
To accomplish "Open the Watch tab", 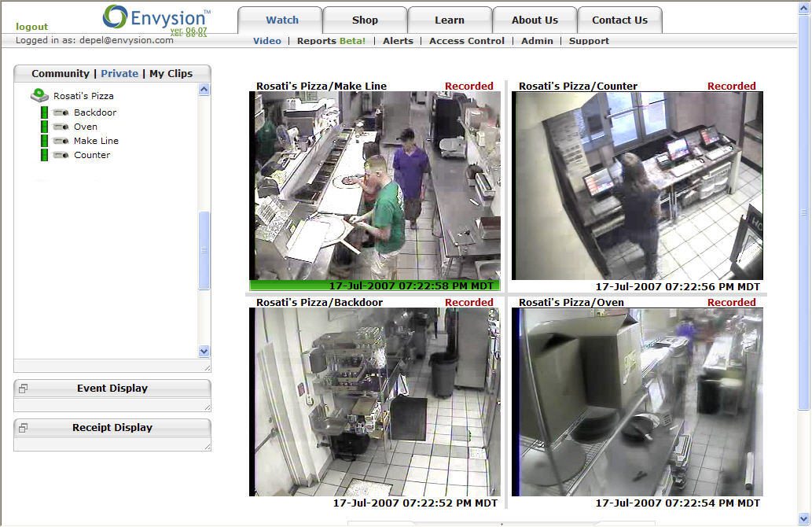I will click(x=281, y=20).
